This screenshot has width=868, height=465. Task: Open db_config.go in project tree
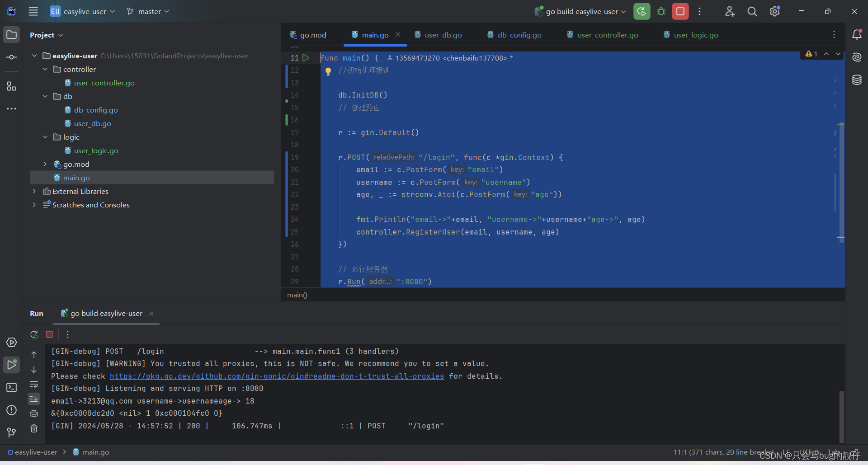click(x=96, y=110)
